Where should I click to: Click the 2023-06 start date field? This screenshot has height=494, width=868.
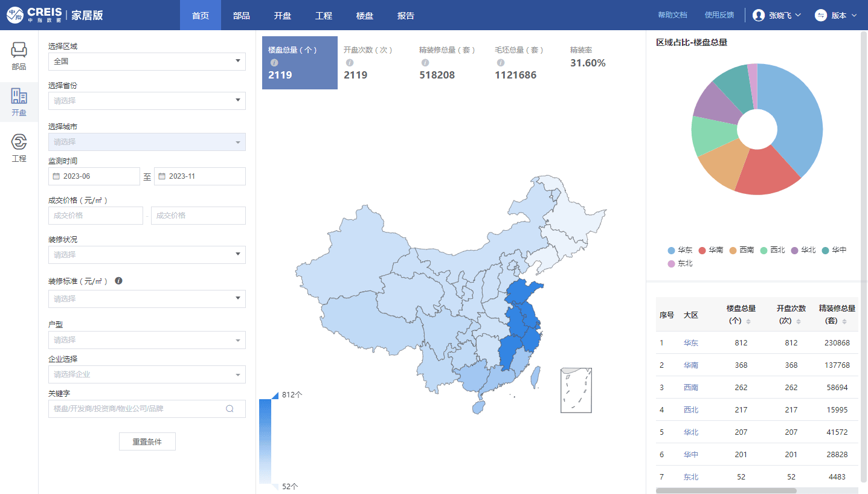click(94, 176)
